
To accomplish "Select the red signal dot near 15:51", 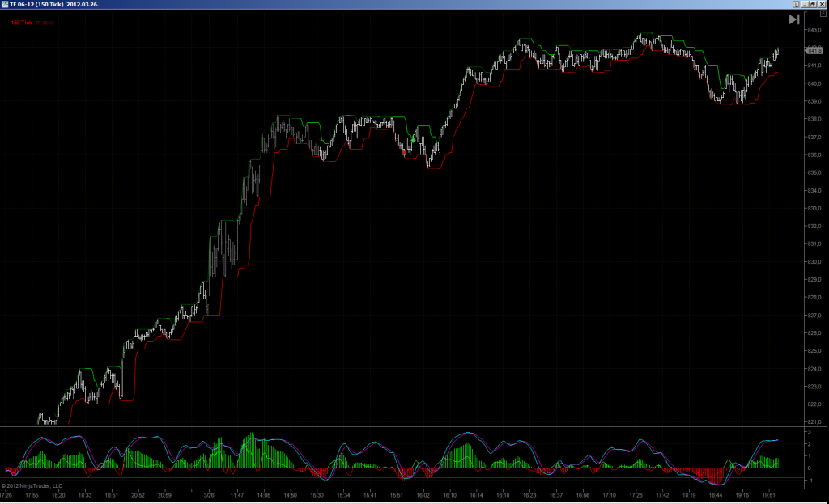I will pyautogui.click(x=405, y=152).
